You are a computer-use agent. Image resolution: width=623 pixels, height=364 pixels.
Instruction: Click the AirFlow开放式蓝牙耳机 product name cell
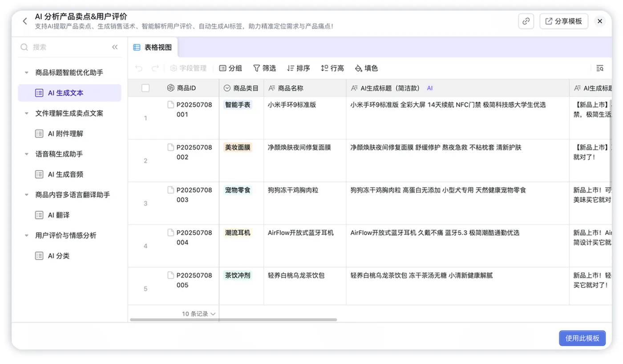tap(305, 246)
